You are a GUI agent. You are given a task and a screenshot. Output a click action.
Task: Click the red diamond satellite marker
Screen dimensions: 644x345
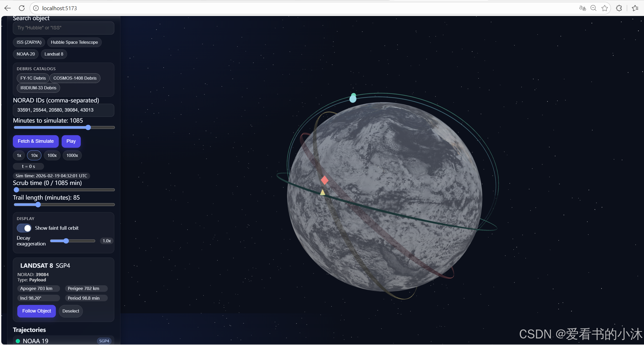tap(325, 180)
